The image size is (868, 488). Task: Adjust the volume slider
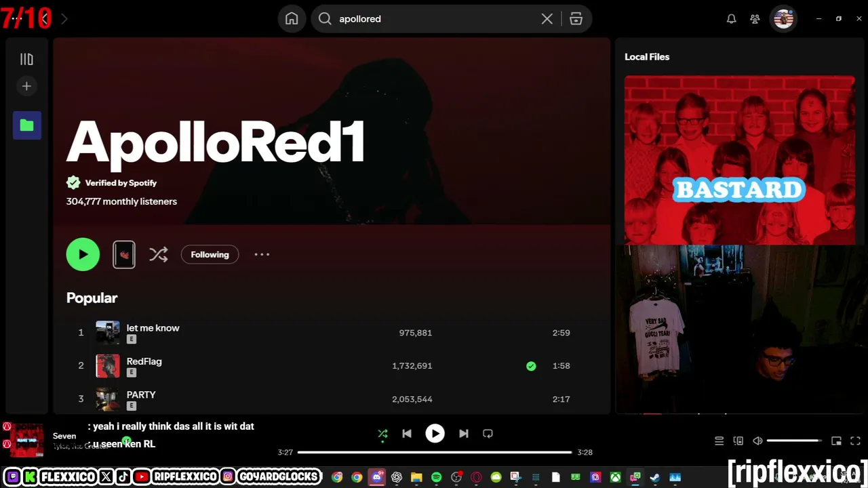click(794, 441)
